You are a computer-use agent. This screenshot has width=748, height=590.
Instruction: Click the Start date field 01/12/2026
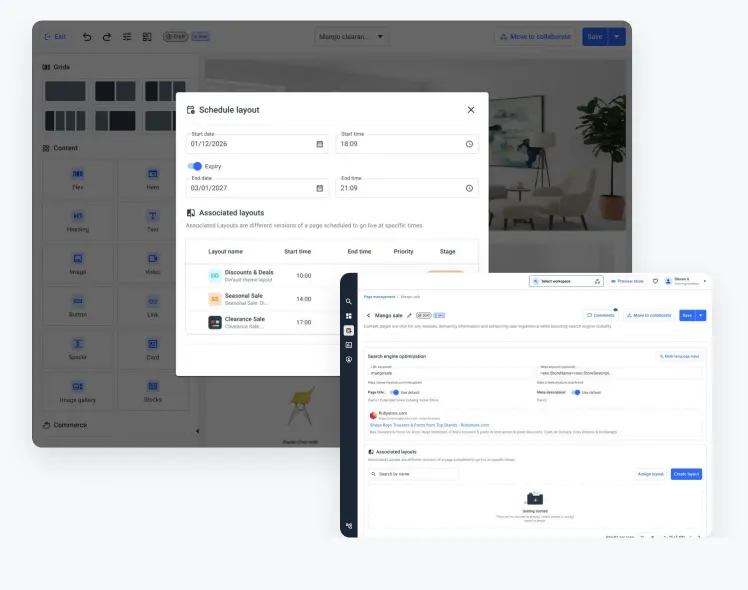pyautogui.click(x=257, y=144)
